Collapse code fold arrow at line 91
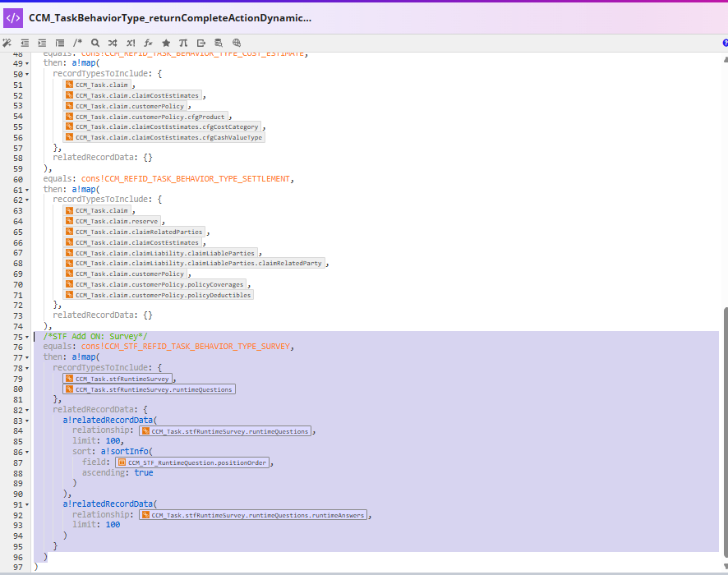728x575 pixels. tap(27, 504)
